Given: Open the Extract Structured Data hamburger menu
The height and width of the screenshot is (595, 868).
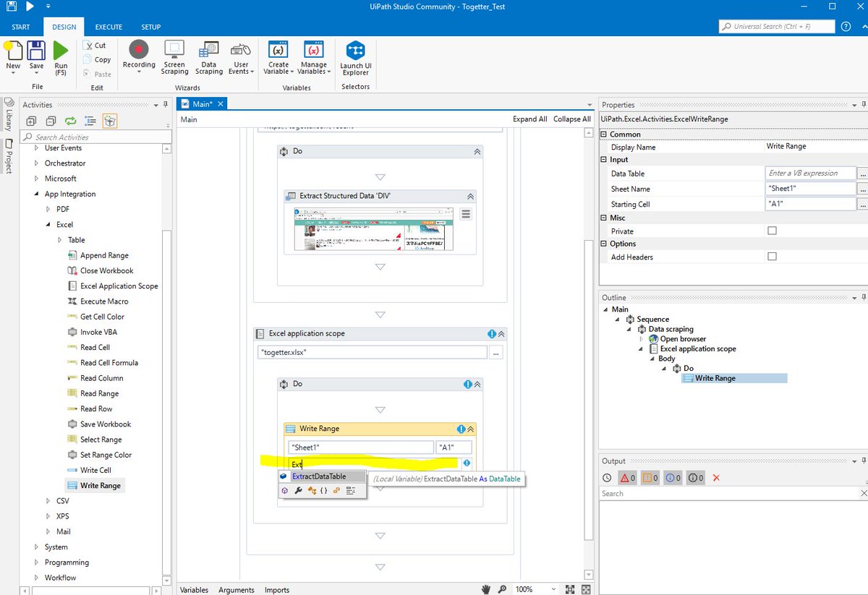Looking at the screenshot, I should point(465,214).
